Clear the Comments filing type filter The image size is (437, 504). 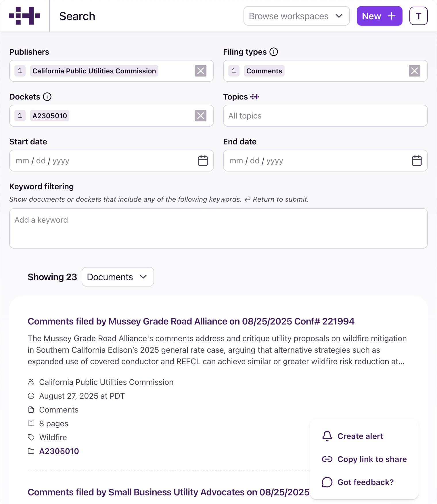coord(414,71)
